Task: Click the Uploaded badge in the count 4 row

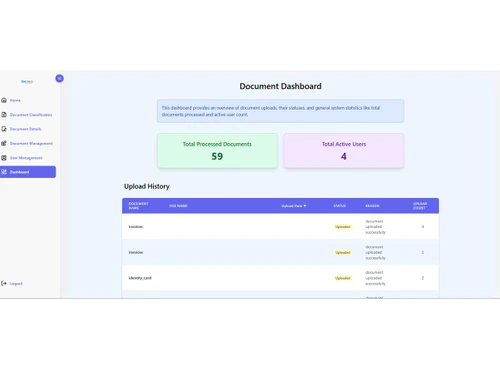Action: coord(343,227)
